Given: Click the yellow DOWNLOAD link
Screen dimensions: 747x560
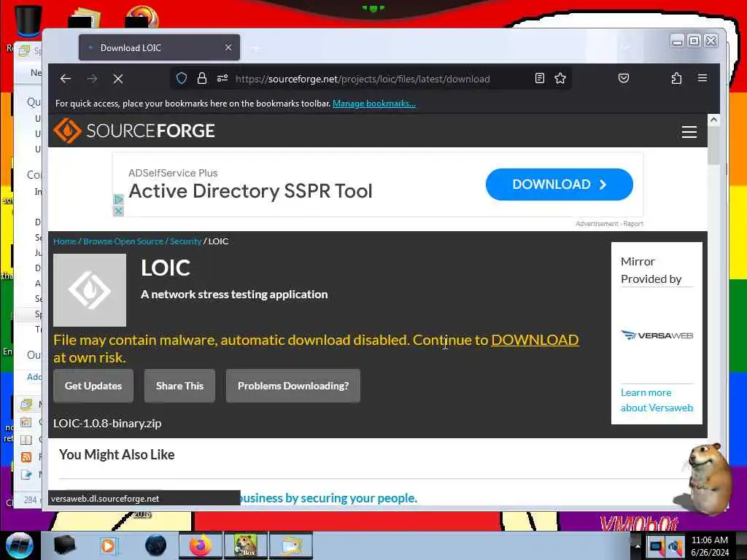Looking at the screenshot, I should (535, 340).
